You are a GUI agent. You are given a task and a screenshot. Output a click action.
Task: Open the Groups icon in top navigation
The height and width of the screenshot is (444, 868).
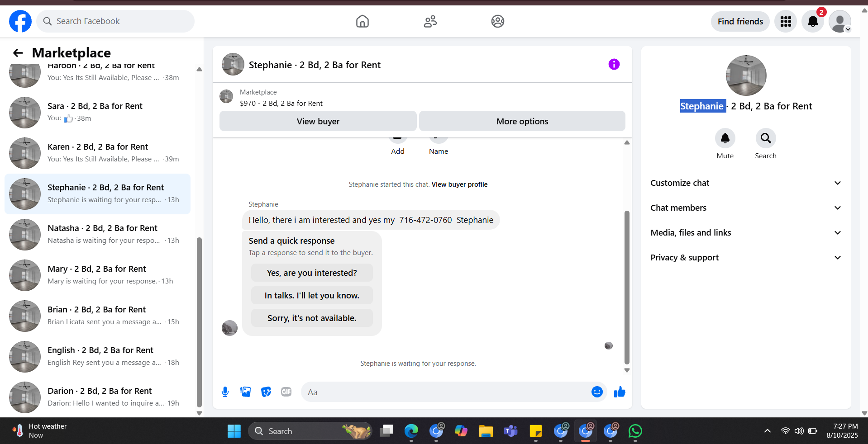tap(497, 21)
